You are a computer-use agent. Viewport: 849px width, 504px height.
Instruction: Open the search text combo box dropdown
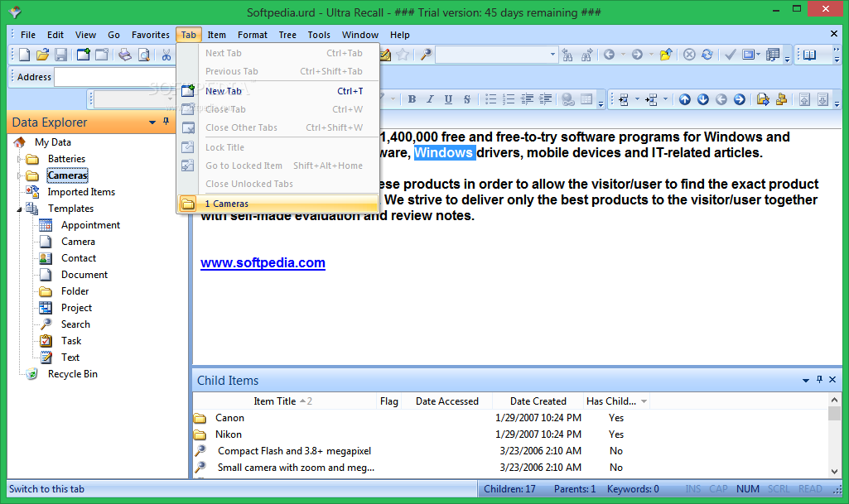point(552,54)
